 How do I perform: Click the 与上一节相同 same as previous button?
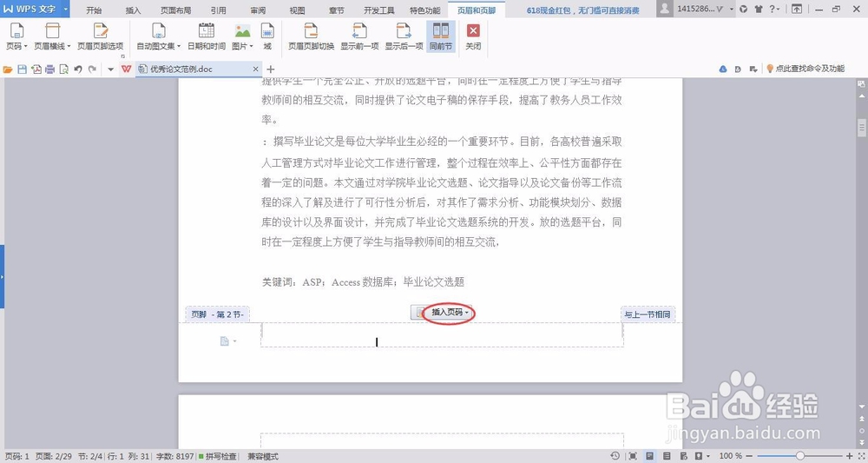(648, 314)
